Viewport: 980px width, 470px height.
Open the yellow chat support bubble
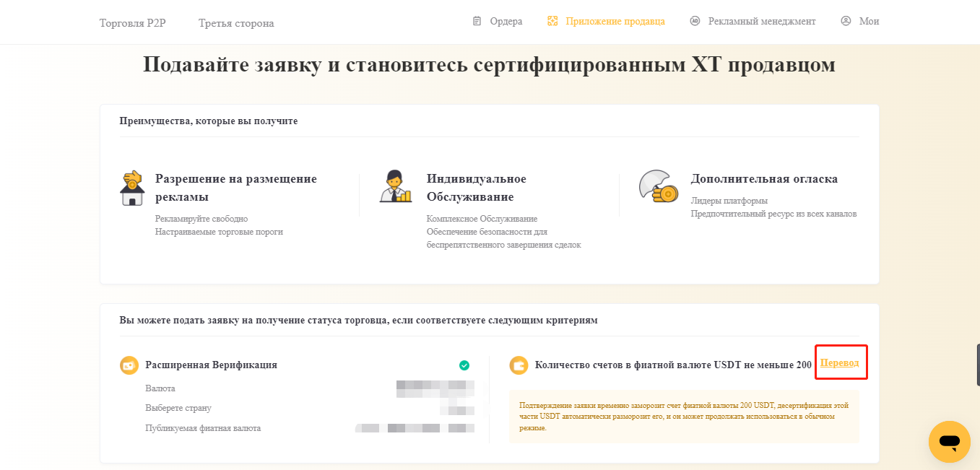[x=949, y=441]
